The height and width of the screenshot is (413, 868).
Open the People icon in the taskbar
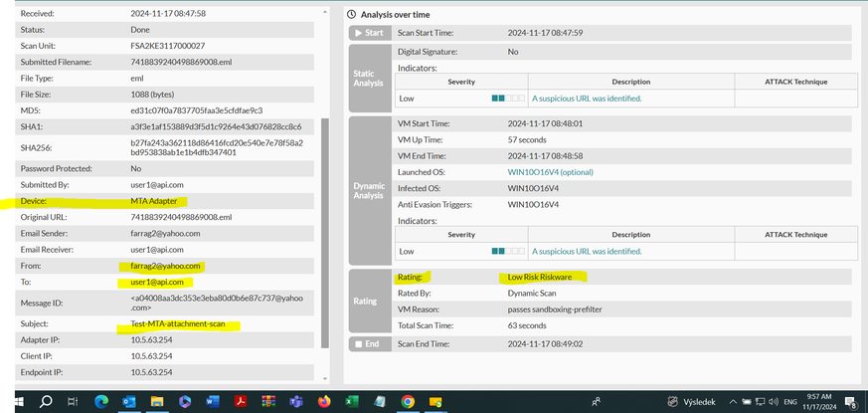[597, 402]
